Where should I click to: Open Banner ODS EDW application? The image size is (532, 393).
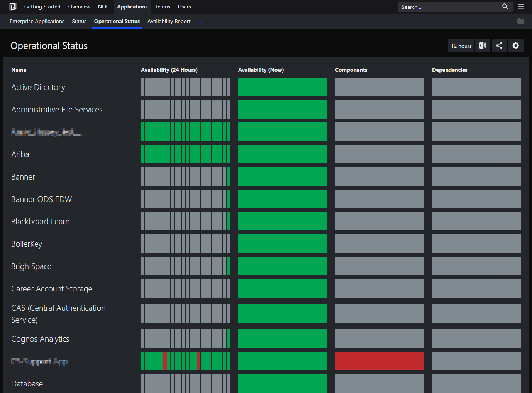pos(42,199)
